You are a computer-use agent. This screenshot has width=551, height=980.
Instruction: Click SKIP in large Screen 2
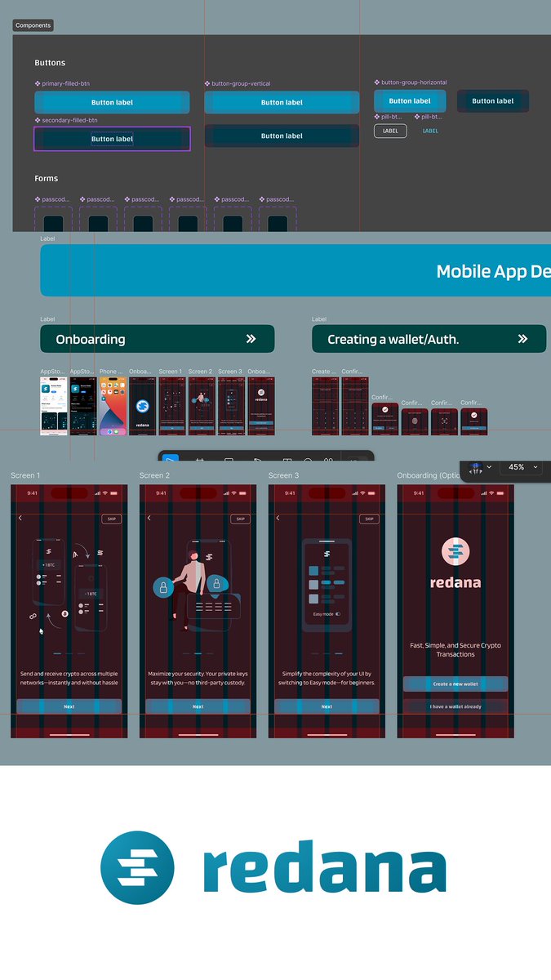[x=240, y=519]
